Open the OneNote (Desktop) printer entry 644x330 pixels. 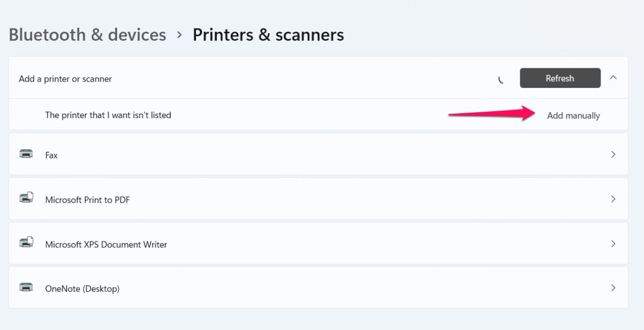[x=318, y=288]
